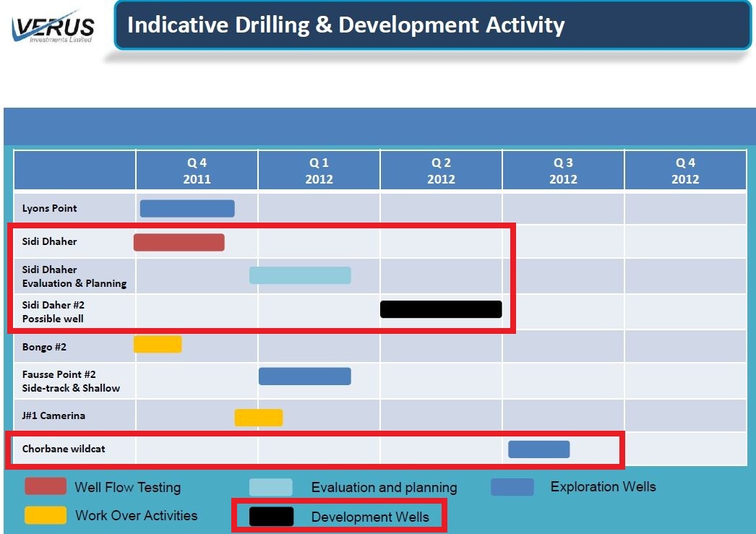
Task: Select the Bongo #2 row label
Action: coord(44,347)
